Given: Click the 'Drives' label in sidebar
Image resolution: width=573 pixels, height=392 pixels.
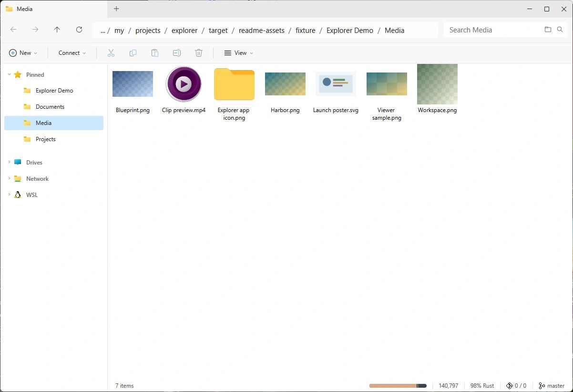Looking at the screenshot, I should 34,163.
